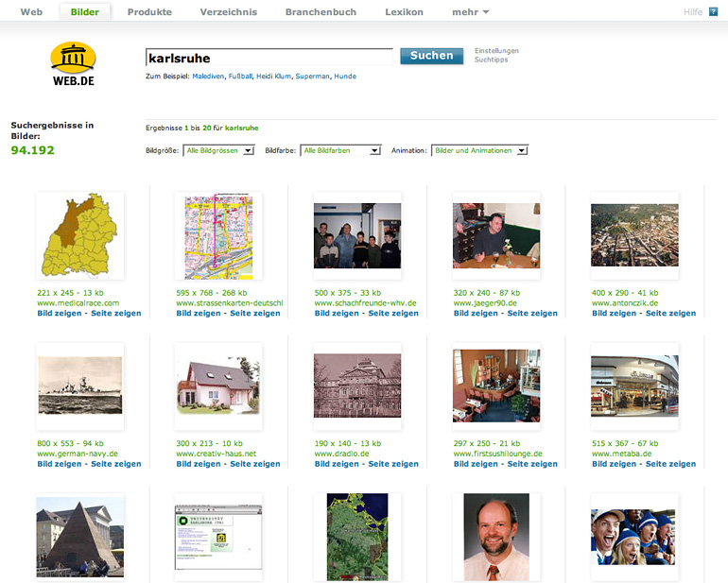Switch to the Web tab

tap(31, 12)
